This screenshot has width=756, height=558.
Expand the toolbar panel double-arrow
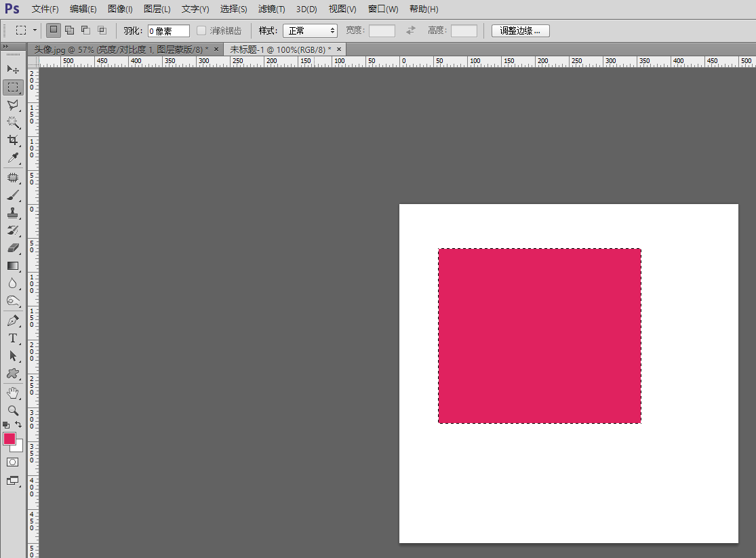[x=6, y=46]
